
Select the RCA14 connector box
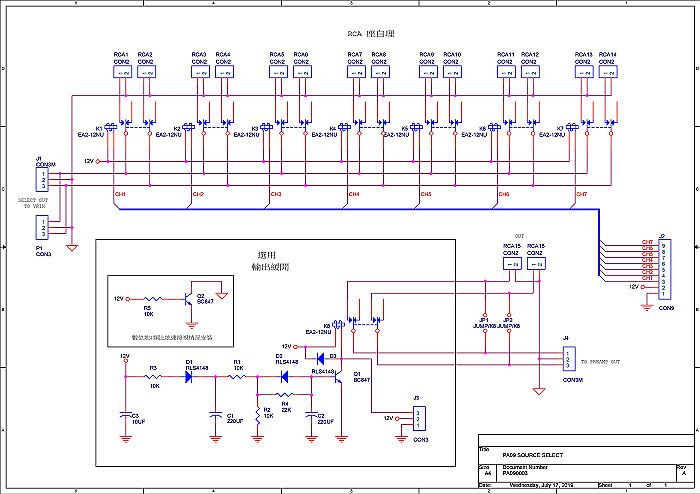606,72
